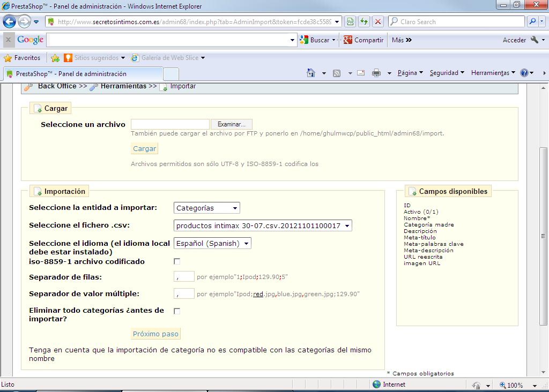
Task: Add page to favorites bar star icon
Action: click(55, 58)
